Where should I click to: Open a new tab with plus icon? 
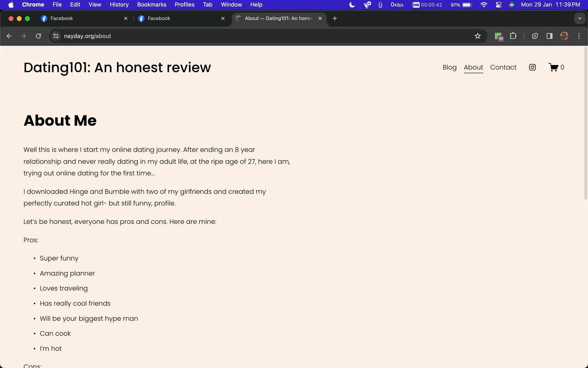click(x=335, y=18)
